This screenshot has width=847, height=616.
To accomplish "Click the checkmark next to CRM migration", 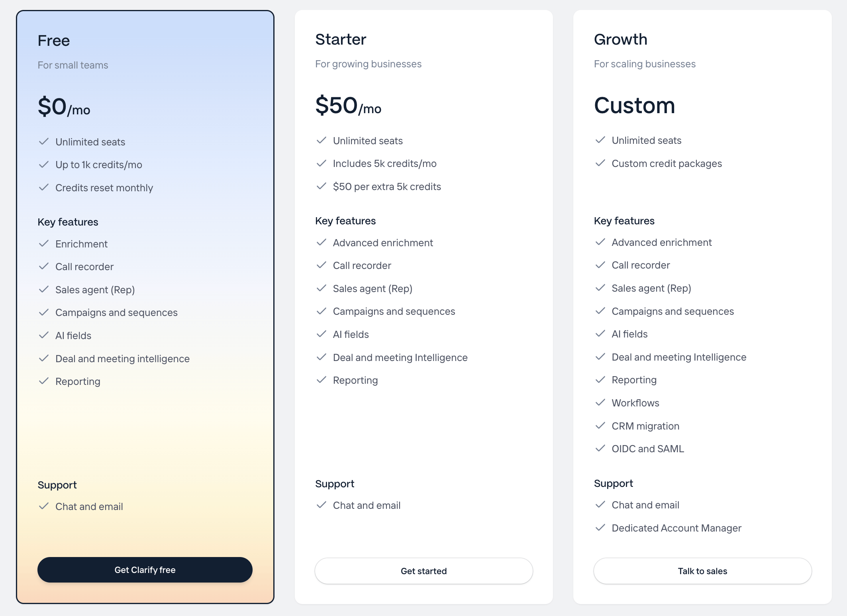I will [600, 426].
